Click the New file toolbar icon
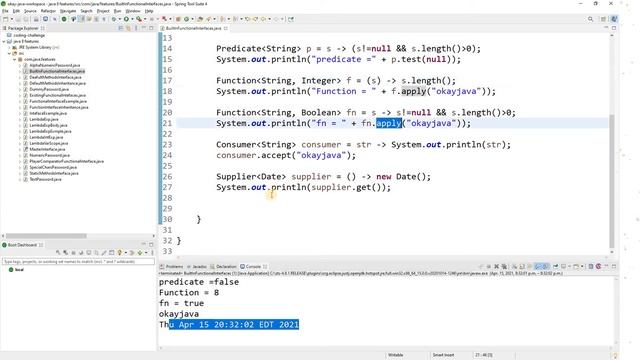This screenshot has width=640, height=360. 6,19
